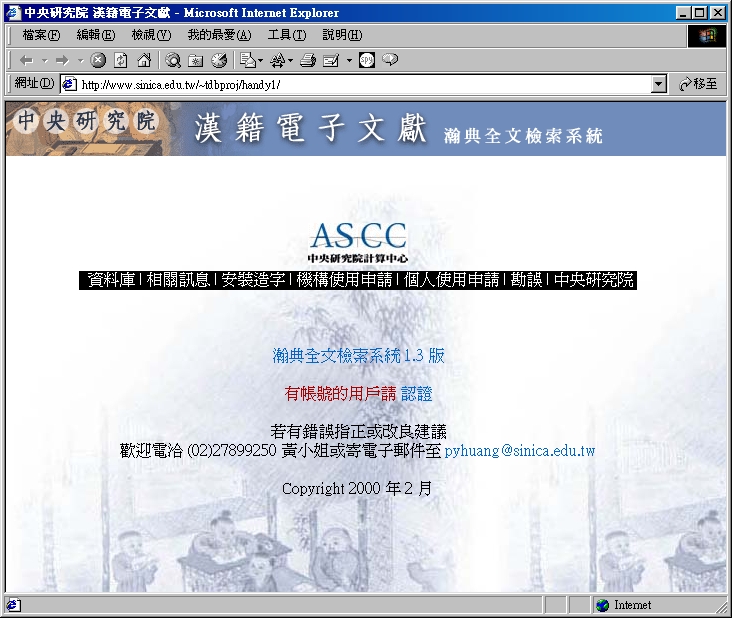Click the text Size toolbar icon
Image resolution: width=732 pixels, height=618 pixels.
278,60
